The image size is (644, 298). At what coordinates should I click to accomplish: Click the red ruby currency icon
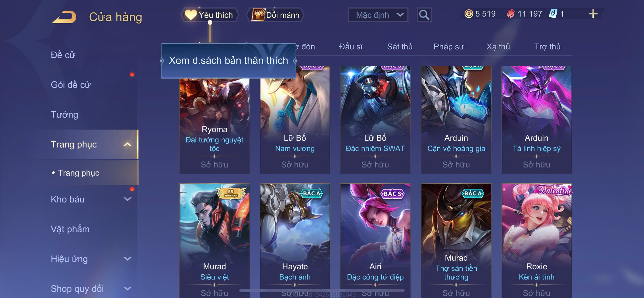pos(511,14)
